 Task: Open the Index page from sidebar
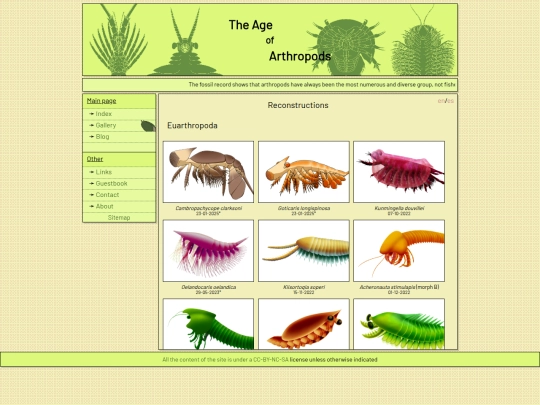(x=104, y=114)
